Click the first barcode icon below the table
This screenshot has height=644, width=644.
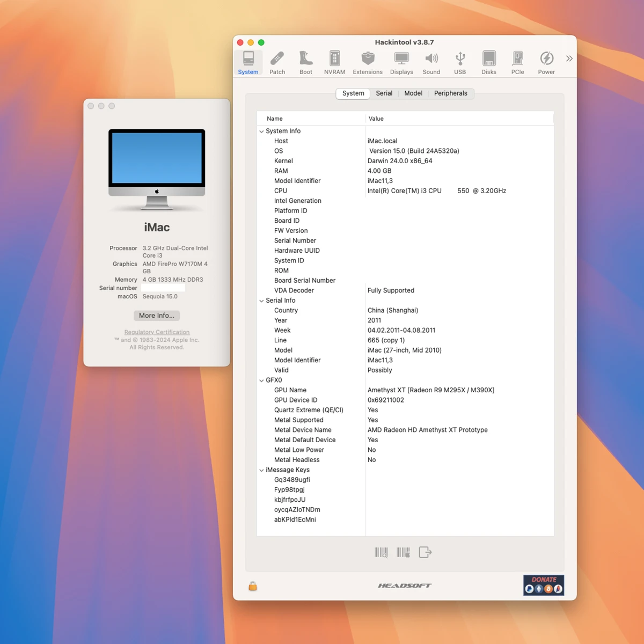381,552
